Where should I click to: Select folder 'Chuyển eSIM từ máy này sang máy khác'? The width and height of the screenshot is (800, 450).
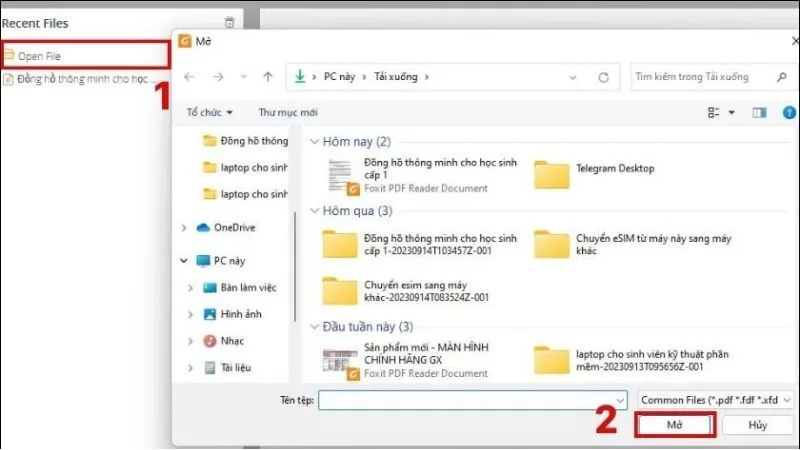click(633, 244)
